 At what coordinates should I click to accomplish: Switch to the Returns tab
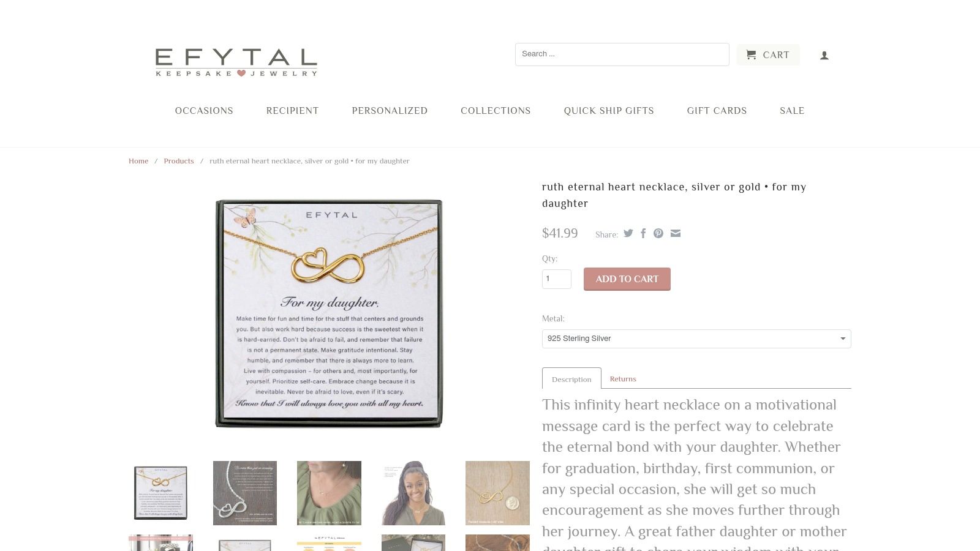tap(623, 379)
